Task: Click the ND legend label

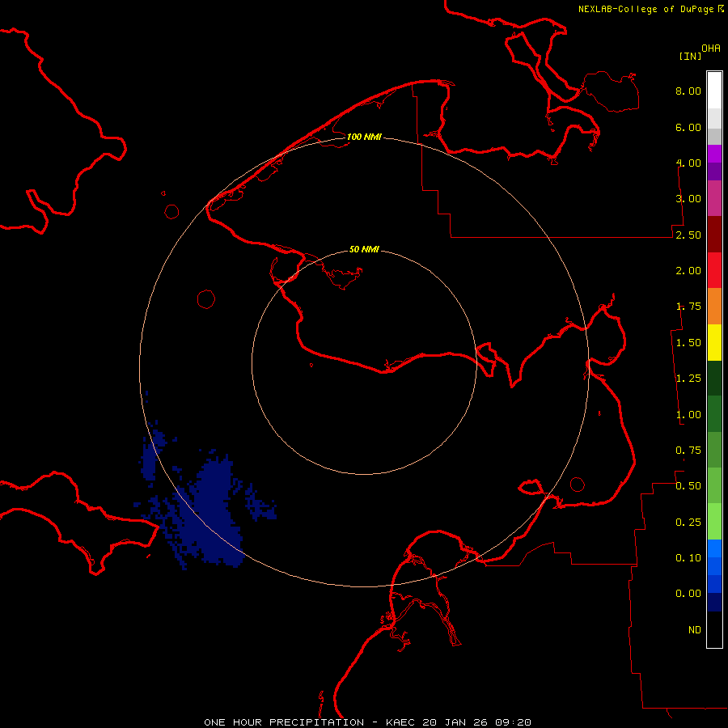Action: coord(695,630)
